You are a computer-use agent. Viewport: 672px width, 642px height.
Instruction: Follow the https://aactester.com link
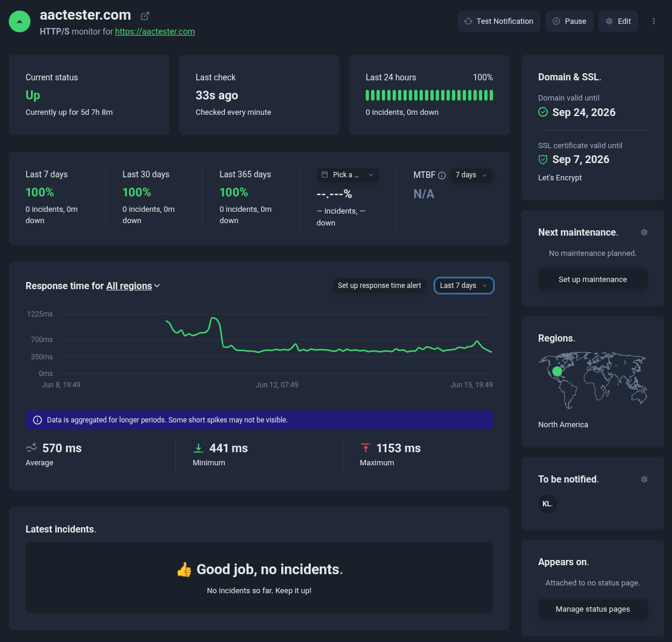(x=155, y=32)
